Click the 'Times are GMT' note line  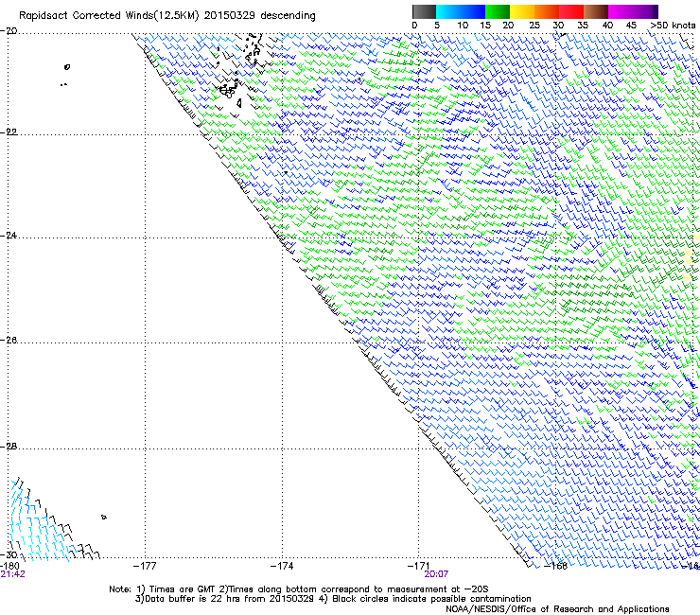(x=299, y=589)
